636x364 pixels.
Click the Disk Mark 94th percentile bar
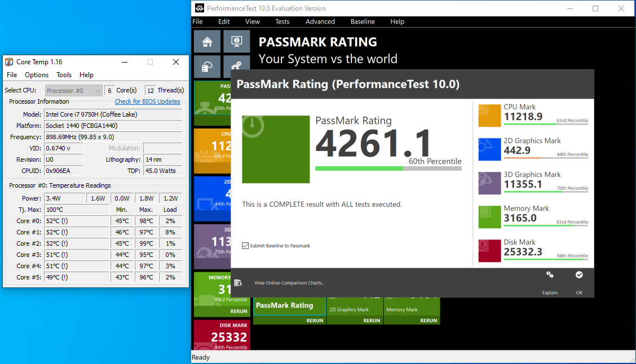coord(546,259)
